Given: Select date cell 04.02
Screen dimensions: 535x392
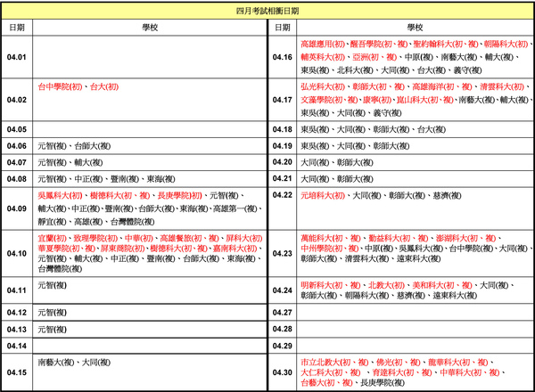Looking at the screenshot, I should (x=17, y=100).
